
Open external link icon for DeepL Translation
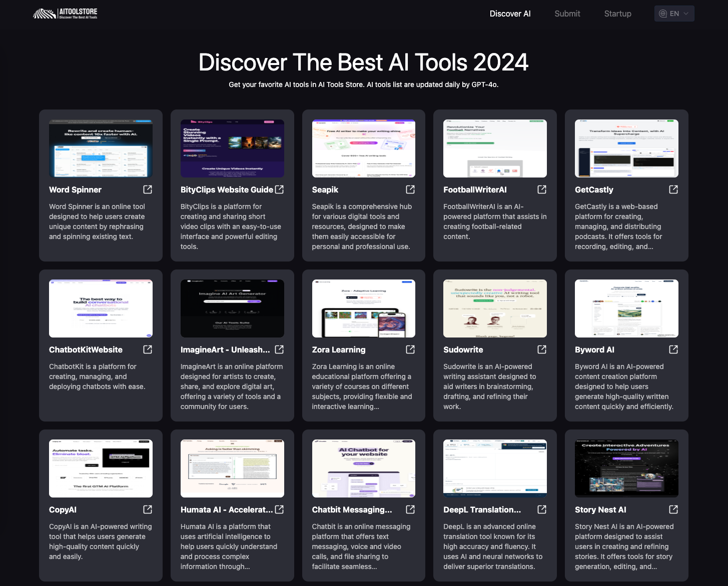coord(542,509)
